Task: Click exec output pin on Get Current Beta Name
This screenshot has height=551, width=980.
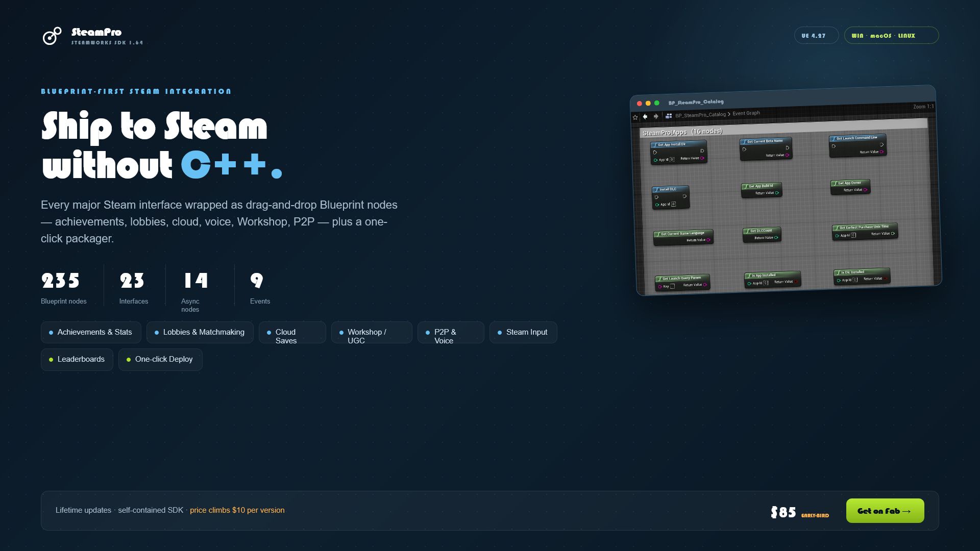Action: click(x=788, y=148)
